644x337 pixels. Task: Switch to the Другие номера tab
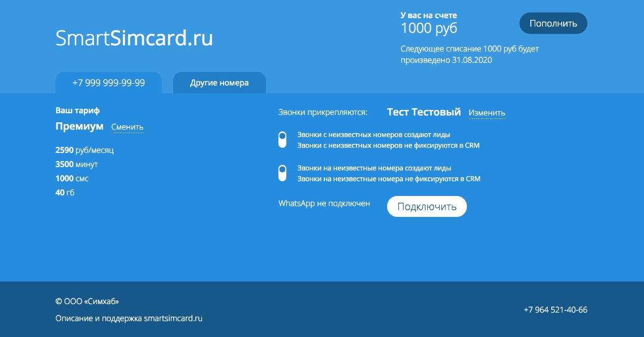pyautogui.click(x=220, y=83)
